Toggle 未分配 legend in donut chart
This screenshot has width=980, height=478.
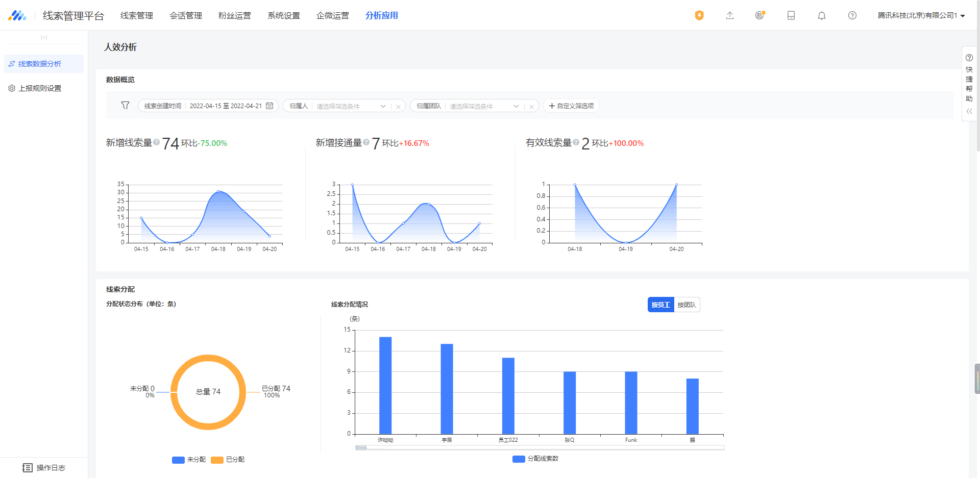pyautogui.click(x=189, y=460)
